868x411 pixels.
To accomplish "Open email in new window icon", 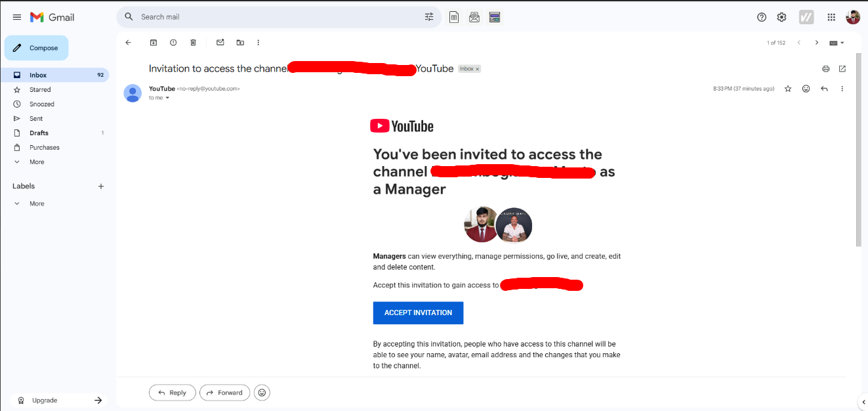I will click(842, 69).
